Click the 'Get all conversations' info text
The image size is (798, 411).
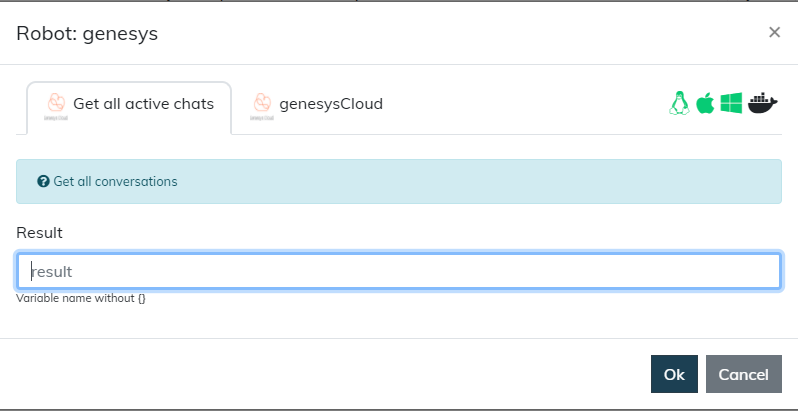click(x=116, y=182)
